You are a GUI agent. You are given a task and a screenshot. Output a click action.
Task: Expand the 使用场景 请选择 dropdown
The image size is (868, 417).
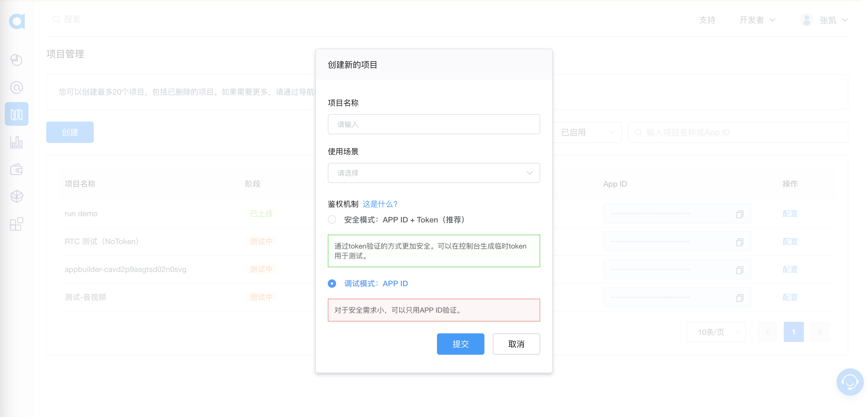coord(434,173)
